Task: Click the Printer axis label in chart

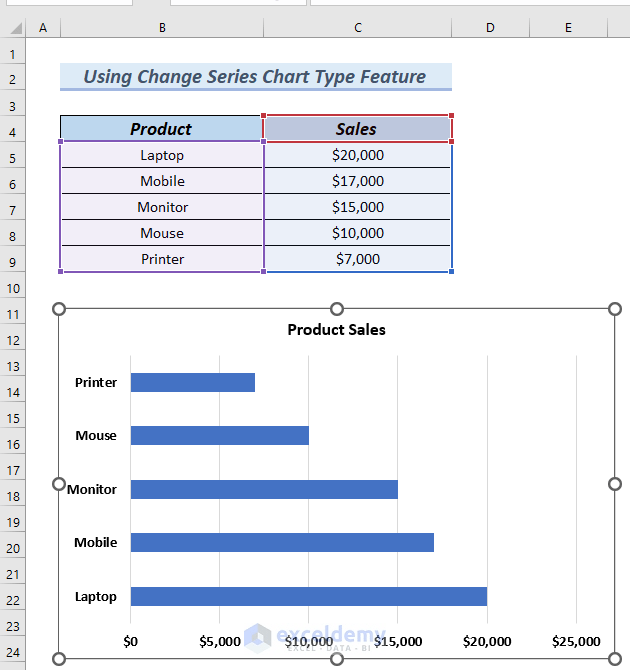Action: tap(96, 382)
